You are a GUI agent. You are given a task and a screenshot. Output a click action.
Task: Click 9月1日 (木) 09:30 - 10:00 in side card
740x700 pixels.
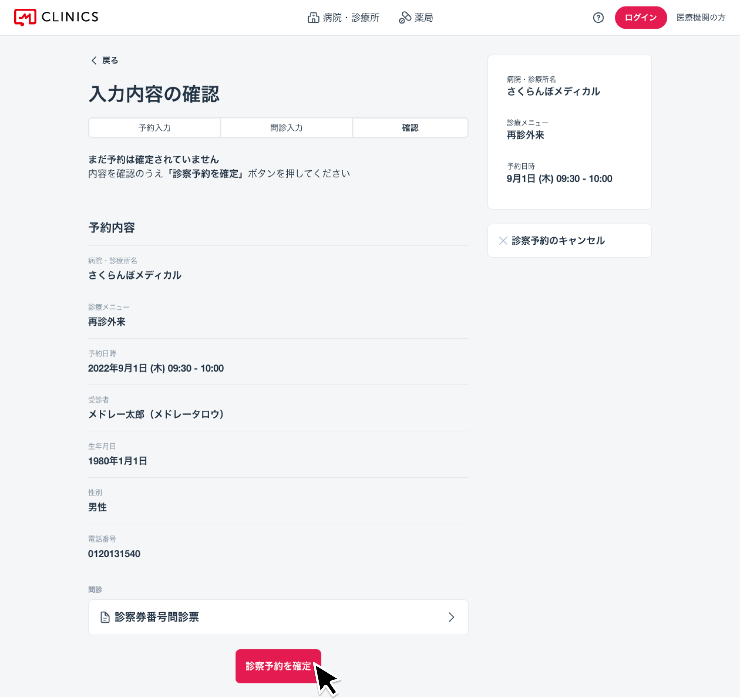pyautogui.click(x=559, y=179)
